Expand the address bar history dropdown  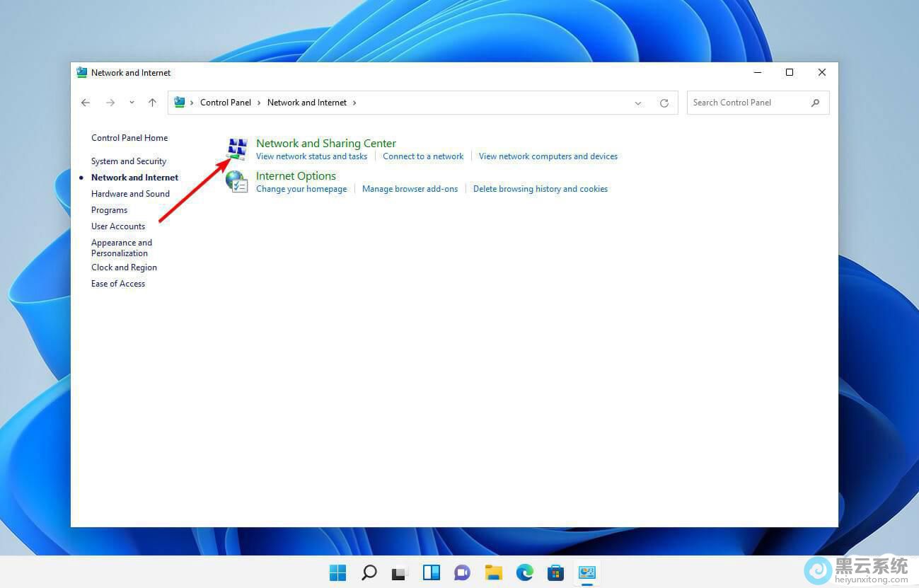[638, 103]
